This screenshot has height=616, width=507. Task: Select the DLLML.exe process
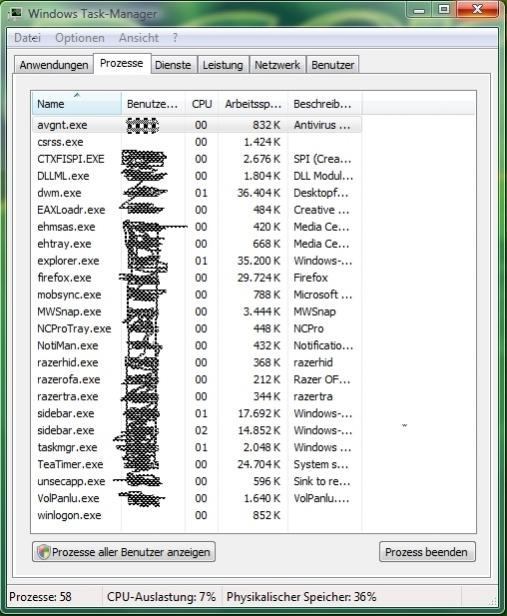(197, 176)
